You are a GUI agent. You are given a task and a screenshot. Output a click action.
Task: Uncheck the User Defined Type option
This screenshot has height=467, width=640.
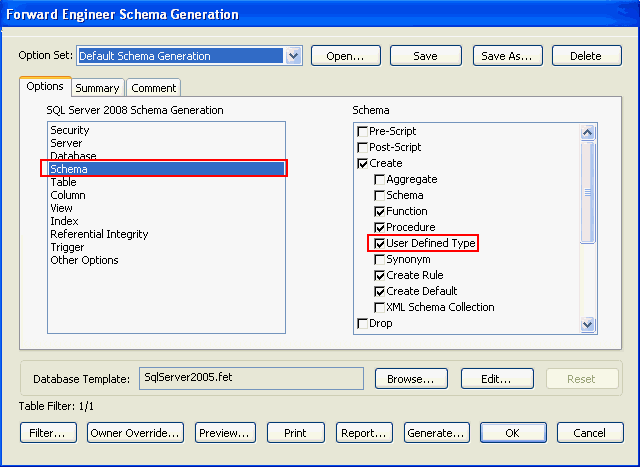pyautogui.click(x=380, y=243)
